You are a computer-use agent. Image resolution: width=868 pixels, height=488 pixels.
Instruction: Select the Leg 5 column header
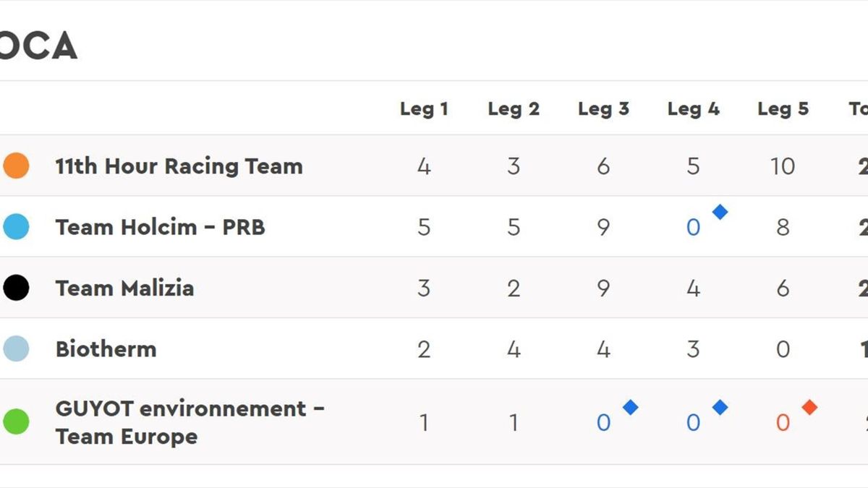(783, 109)
